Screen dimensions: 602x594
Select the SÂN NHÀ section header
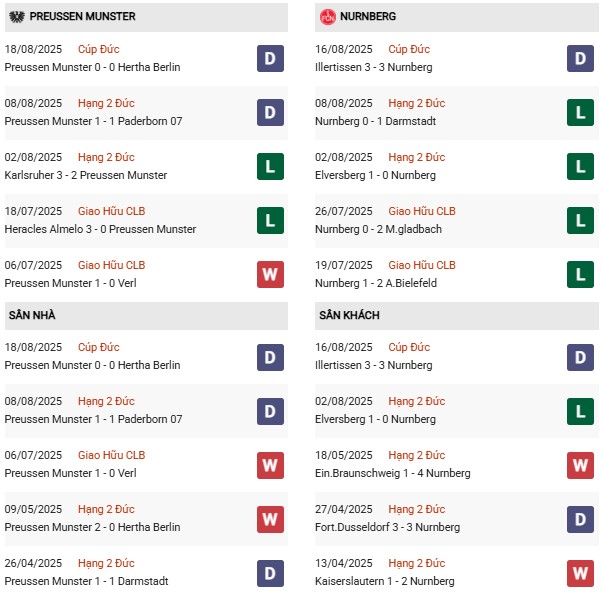(x=146, y=316)
